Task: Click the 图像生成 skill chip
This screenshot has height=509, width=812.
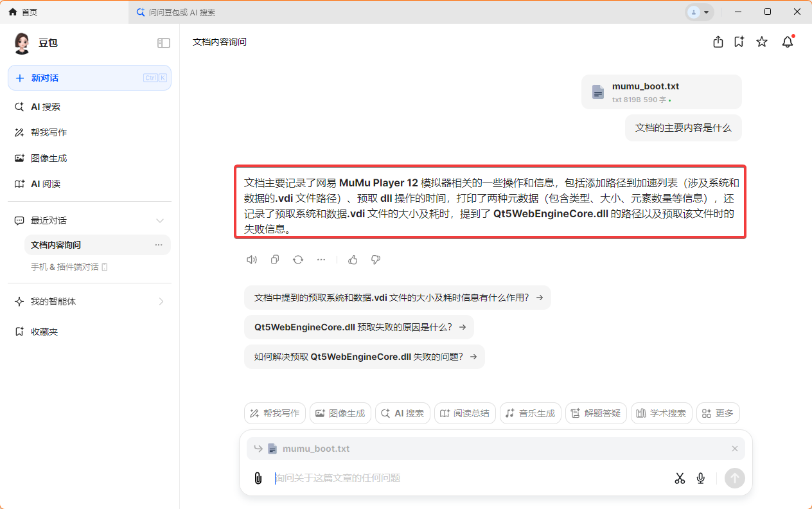Action: (340, 413)
